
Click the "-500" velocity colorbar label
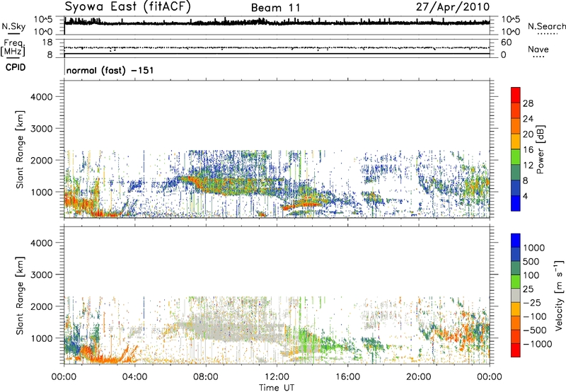pos(534,330)
